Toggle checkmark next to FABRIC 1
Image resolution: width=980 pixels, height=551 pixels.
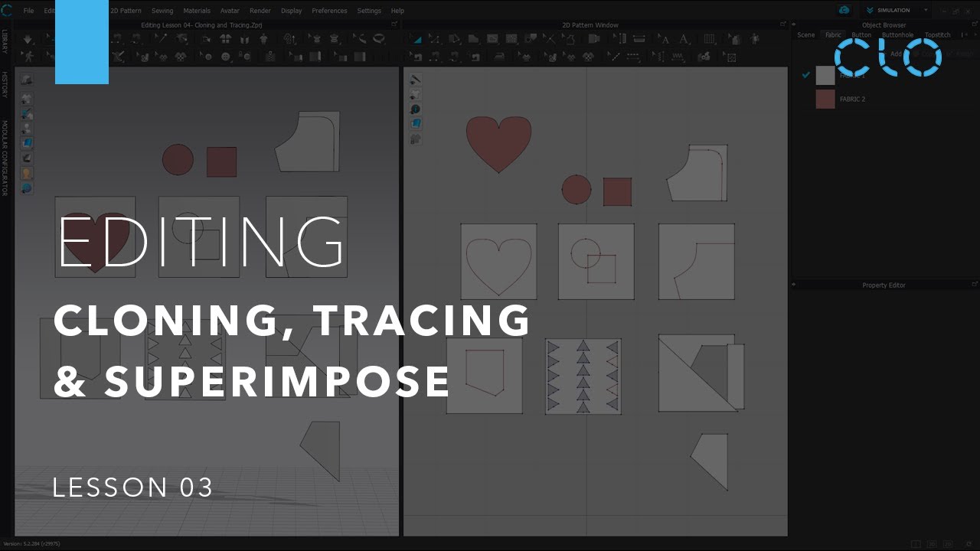pyautogui.click(x=805, y=75)
